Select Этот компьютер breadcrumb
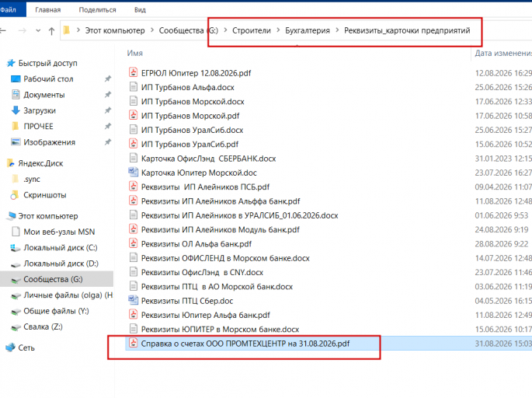 click(115, 30)
